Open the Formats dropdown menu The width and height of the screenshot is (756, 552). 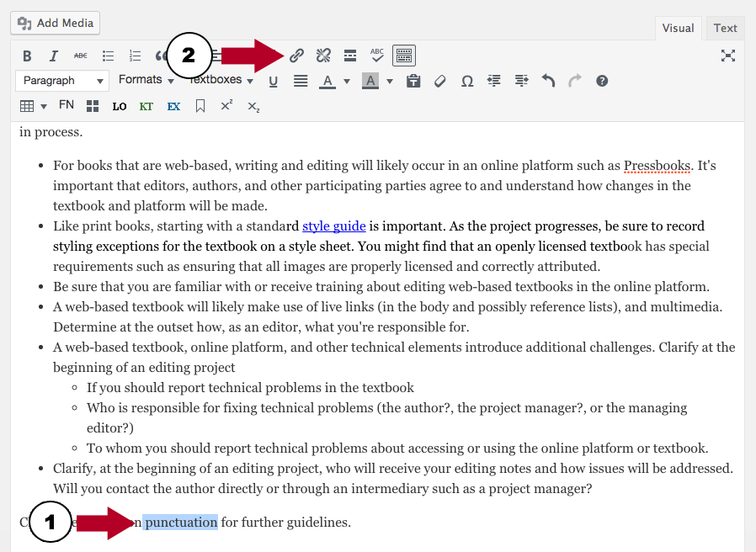146,80
